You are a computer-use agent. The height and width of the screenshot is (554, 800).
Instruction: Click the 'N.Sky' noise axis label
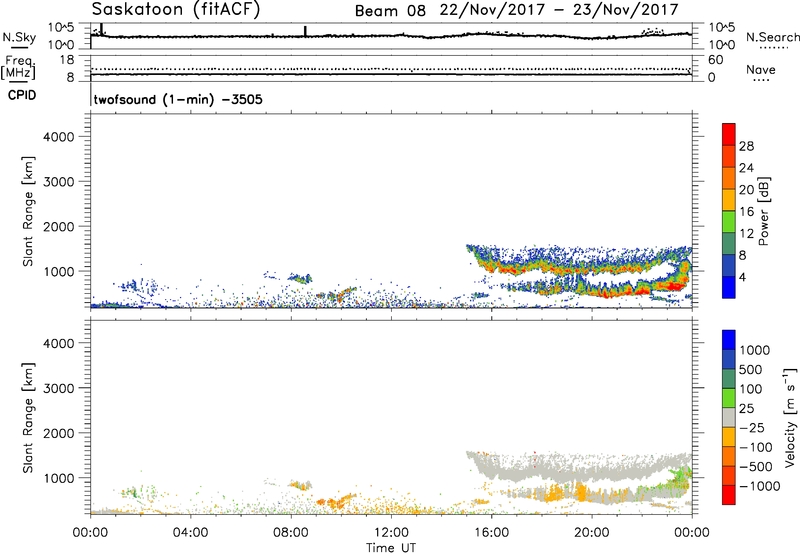19,37
